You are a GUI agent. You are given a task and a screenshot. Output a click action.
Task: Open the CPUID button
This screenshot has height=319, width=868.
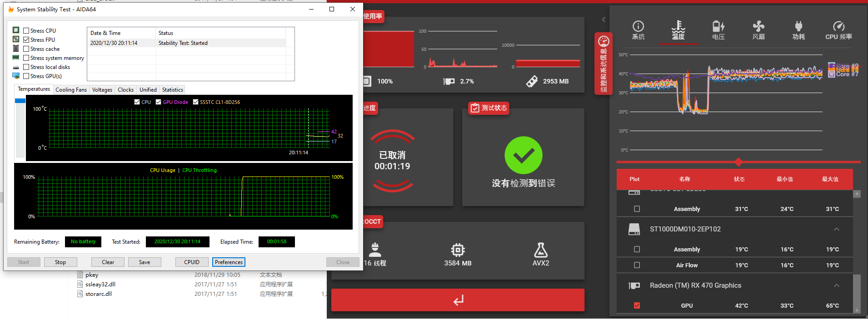click(x=192, y=262)
